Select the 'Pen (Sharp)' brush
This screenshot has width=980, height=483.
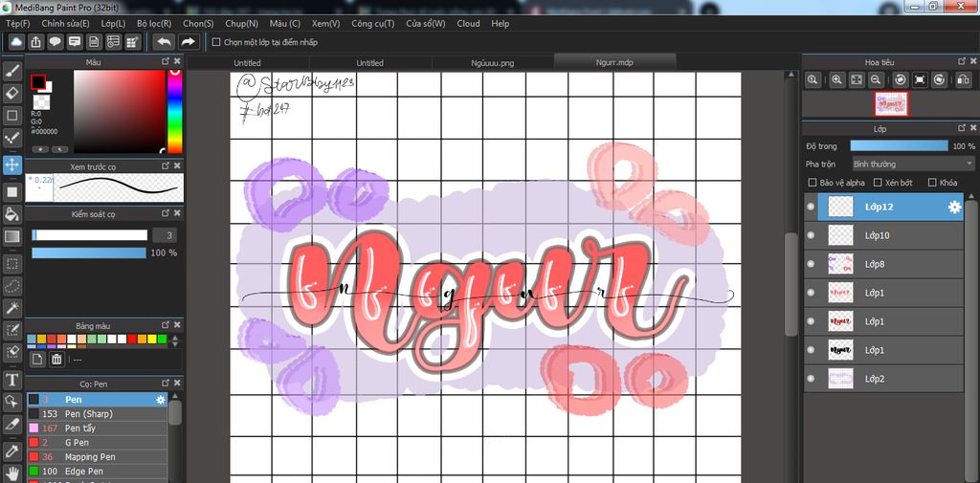coord(98,413)
